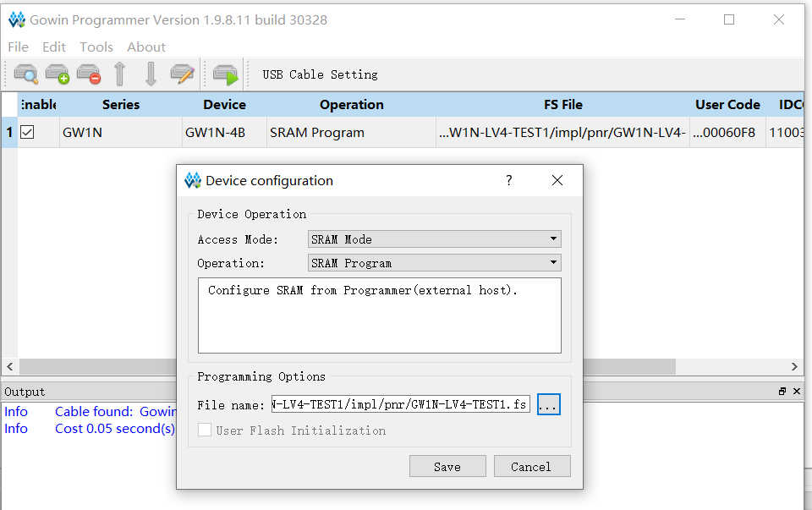Click the Series column header

(121, 105)
